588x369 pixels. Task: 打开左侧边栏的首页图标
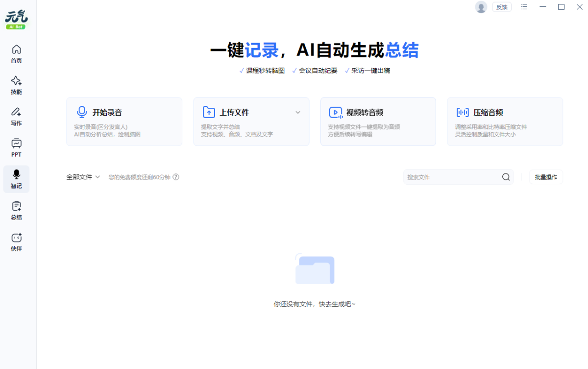coord(16,49)
